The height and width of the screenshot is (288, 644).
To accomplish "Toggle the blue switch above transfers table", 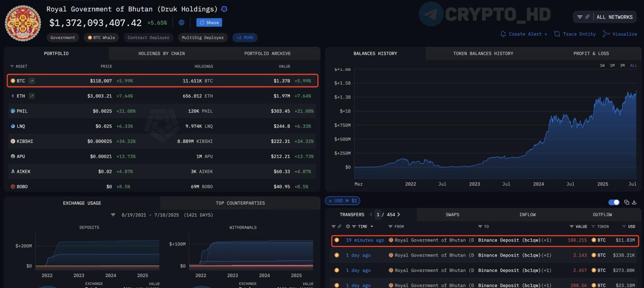I will (x=614, y=202).
